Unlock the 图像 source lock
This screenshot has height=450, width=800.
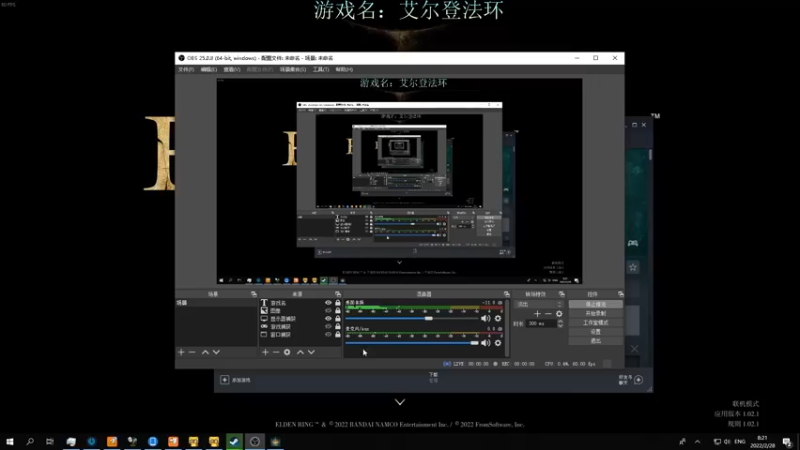[x=338, y=310]
